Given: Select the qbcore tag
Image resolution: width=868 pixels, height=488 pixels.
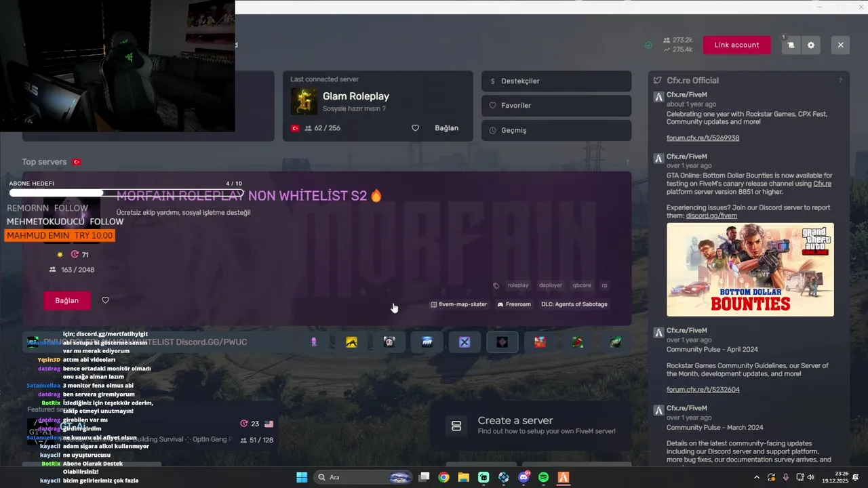Looking at the screenshot, I should (x=582, y=285).
